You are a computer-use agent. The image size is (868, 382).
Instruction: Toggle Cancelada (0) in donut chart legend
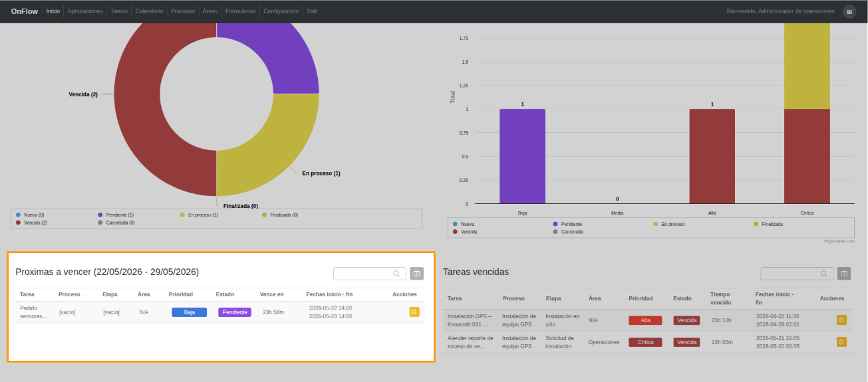click(x=116, y=223)
